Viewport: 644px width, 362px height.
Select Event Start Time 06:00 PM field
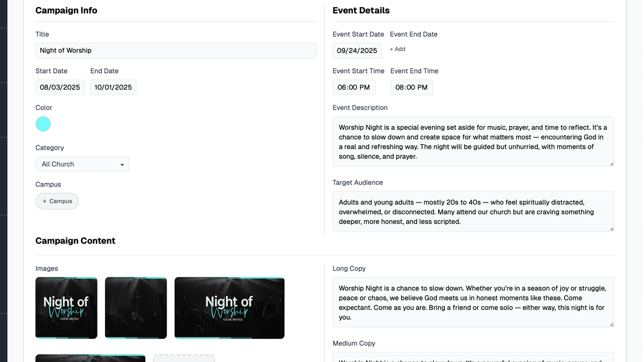pos(353,87)
